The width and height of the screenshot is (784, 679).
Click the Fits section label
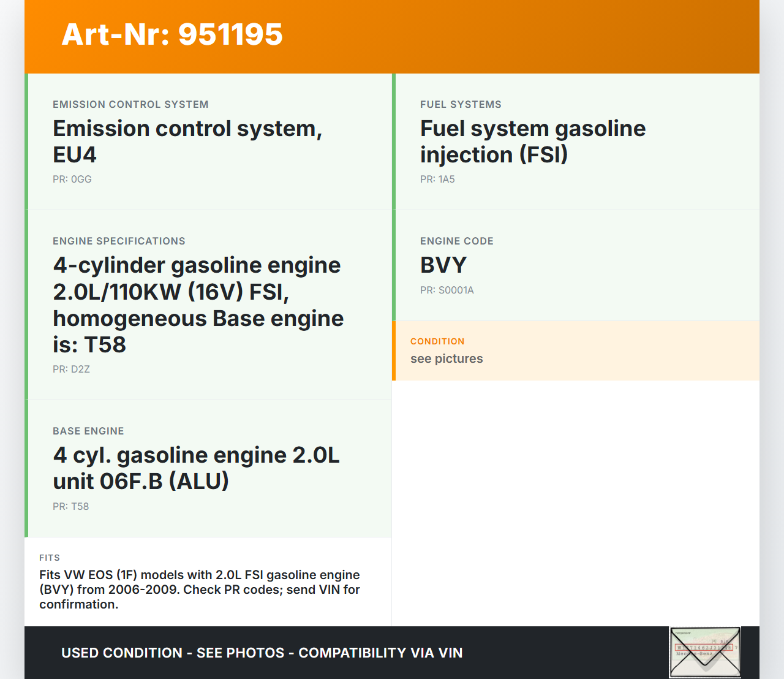[x=50, y=558]
